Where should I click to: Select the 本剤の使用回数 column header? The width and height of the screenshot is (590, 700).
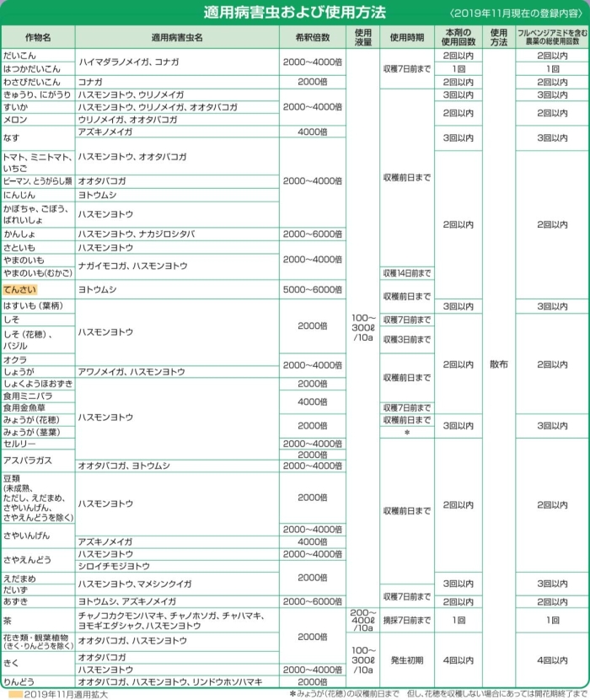(459, 37)
